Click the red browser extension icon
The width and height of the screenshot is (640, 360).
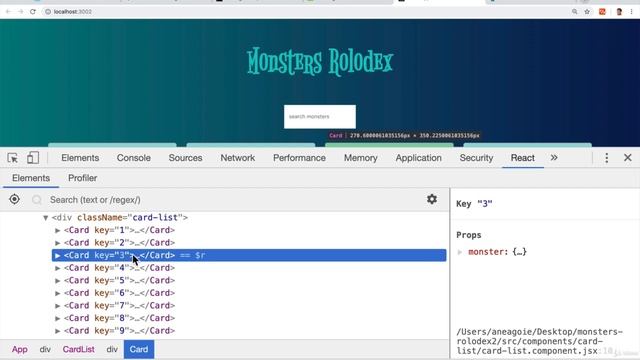pos(602,12)
